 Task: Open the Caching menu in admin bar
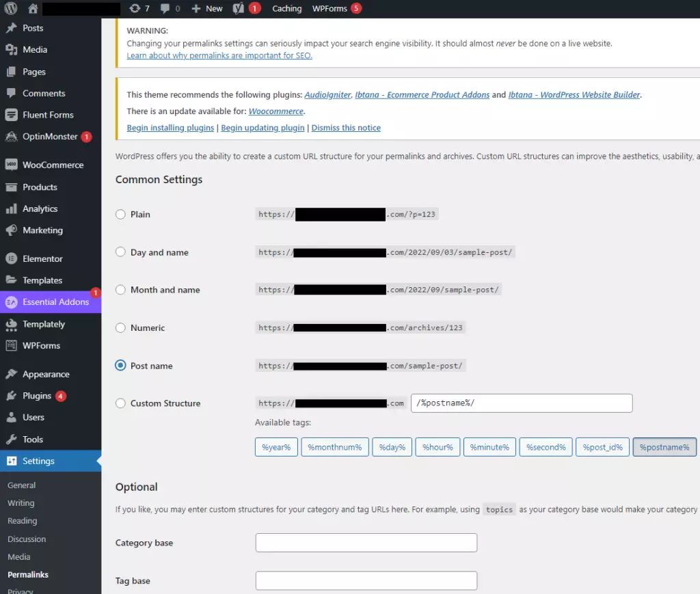286,8
